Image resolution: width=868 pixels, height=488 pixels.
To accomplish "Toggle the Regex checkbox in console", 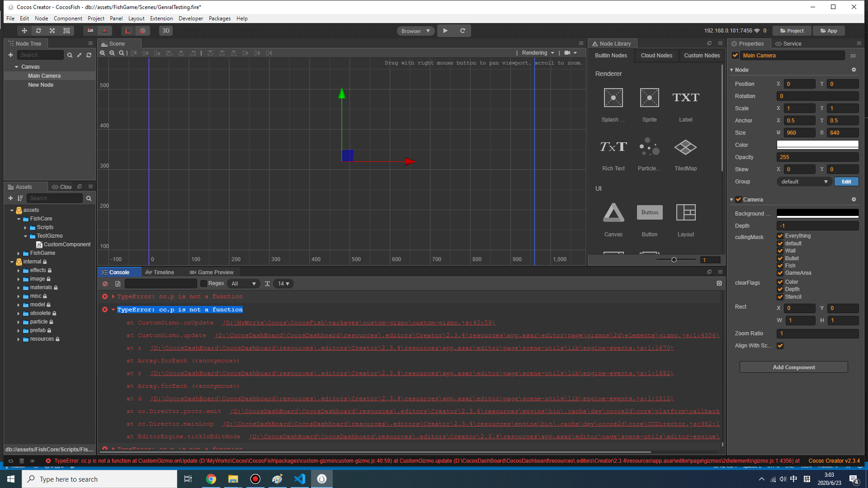I will pos(204,284).
